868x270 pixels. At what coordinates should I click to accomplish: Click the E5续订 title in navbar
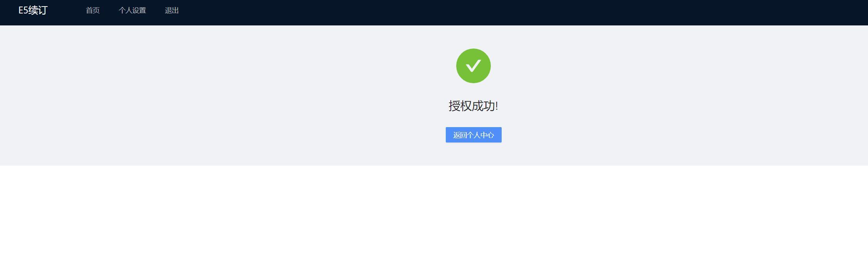(33, 10)
